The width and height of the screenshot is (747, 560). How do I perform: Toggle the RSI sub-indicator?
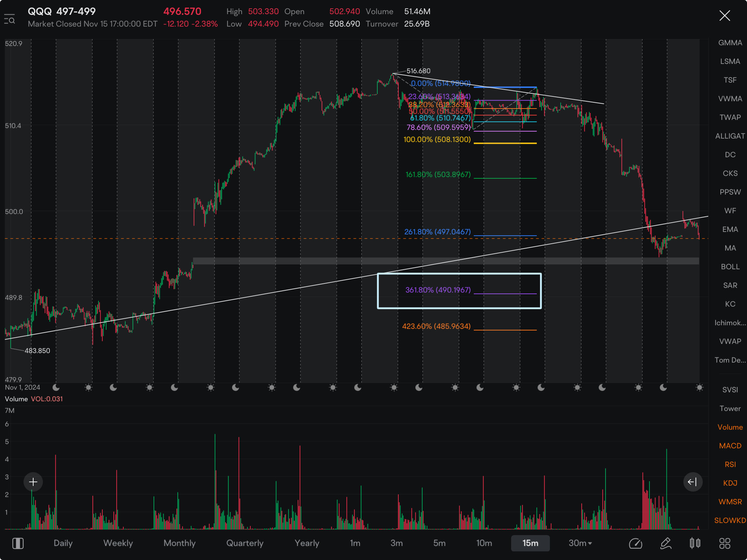730,464
